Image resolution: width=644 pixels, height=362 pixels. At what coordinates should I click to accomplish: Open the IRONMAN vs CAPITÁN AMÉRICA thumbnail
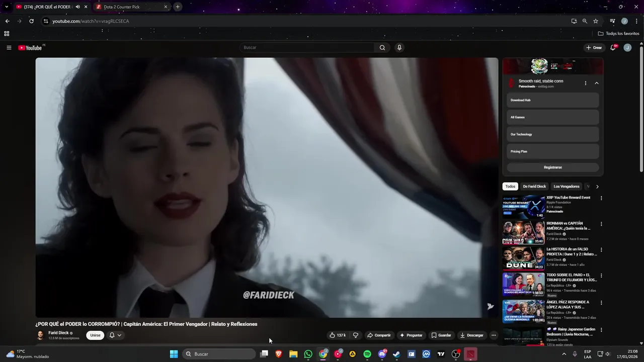[x=523, y=233]
